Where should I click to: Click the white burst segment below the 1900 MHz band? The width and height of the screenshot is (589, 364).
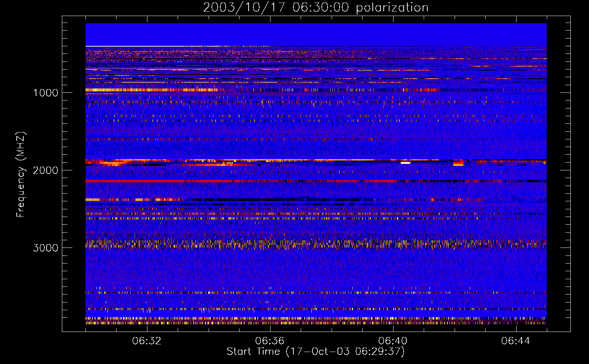[406, 163]
